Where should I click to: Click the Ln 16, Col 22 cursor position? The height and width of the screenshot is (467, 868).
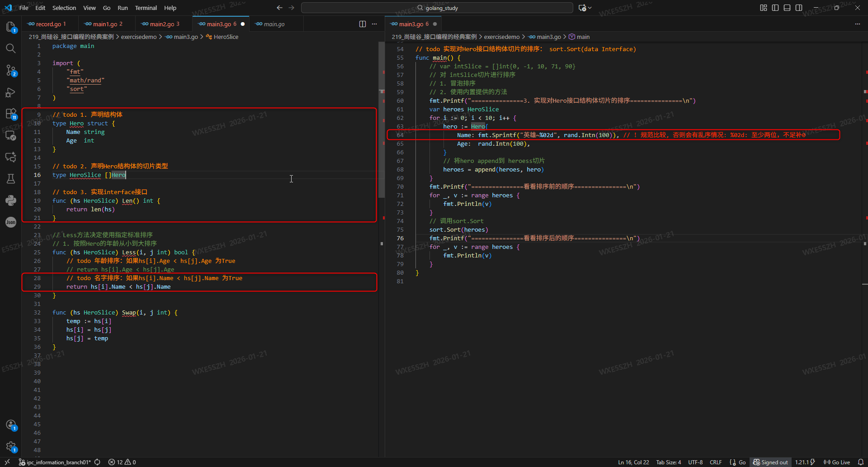coord(633,462)
